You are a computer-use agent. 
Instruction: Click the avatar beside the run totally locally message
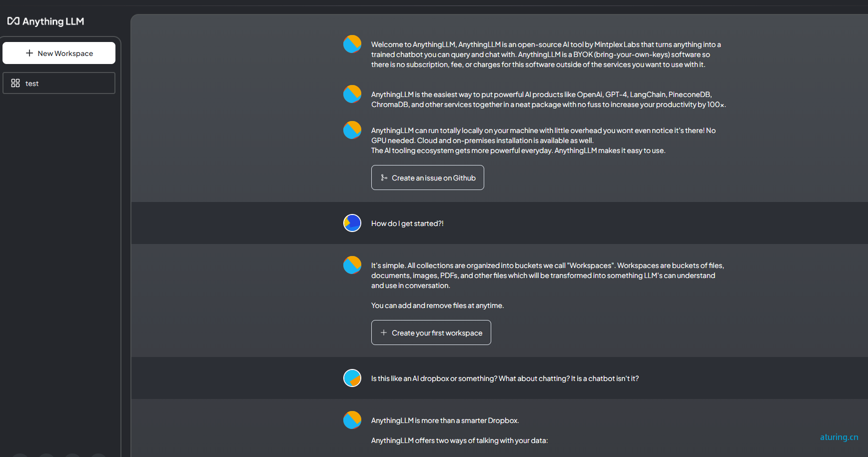(352, 130)
